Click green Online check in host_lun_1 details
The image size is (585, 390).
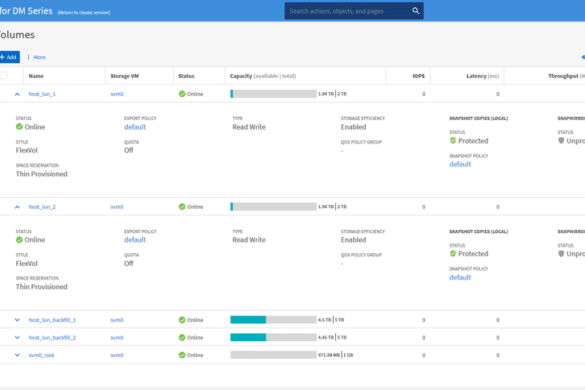[19, 127]
